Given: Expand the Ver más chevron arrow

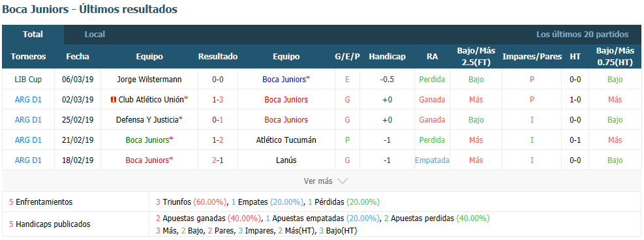Looking at the screenshot, I should tap(343, 181).
